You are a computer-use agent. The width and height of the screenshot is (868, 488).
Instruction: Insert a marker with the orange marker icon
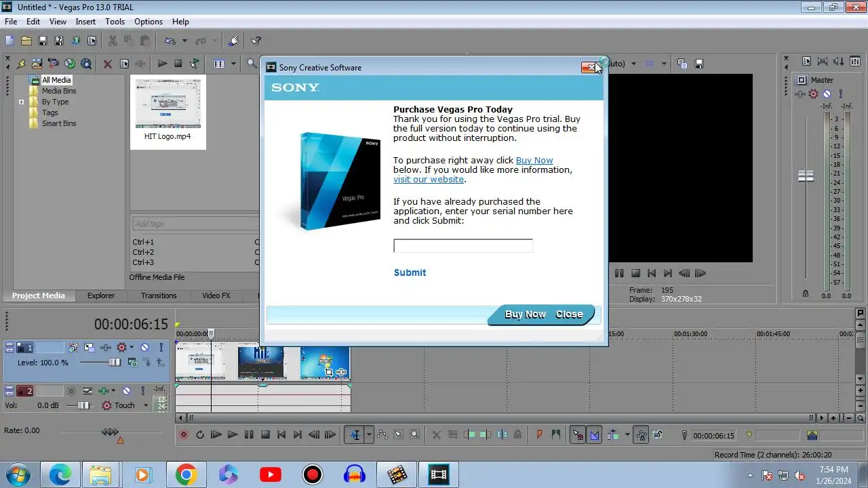[540, 435]
